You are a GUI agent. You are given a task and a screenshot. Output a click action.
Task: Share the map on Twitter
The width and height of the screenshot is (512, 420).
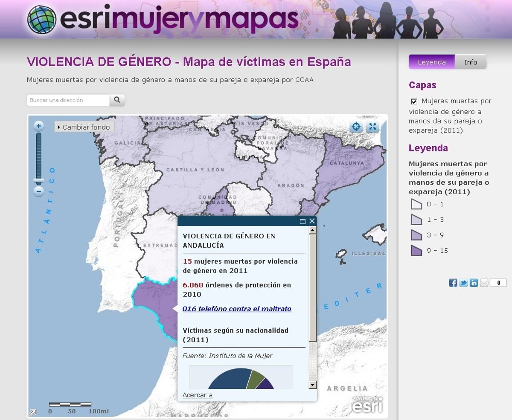(463, 283)
